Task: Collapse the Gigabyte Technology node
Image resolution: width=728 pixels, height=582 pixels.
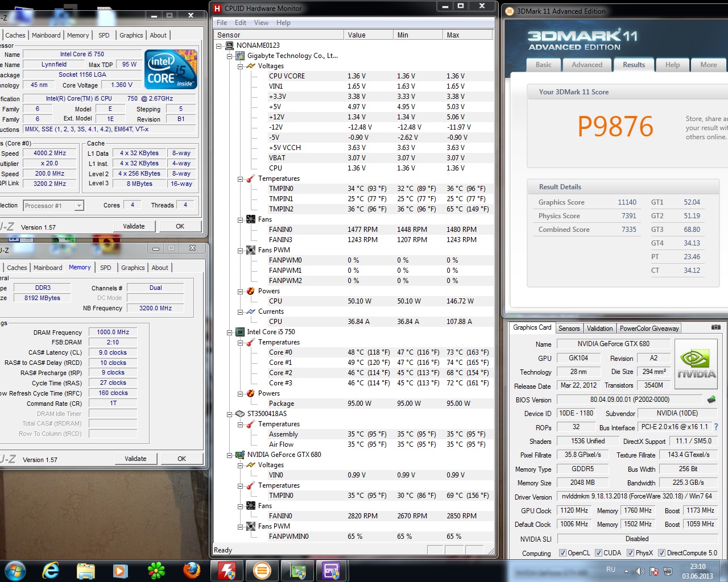Action: pos(230,56)
